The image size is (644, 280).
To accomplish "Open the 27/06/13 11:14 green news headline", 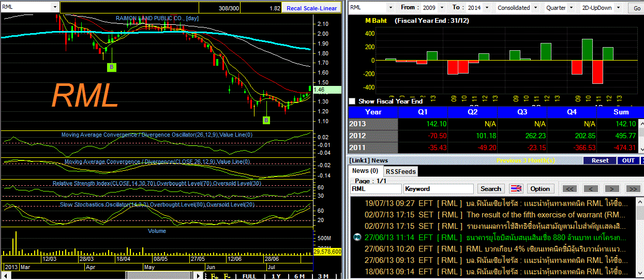I will [x=496, y=237].
